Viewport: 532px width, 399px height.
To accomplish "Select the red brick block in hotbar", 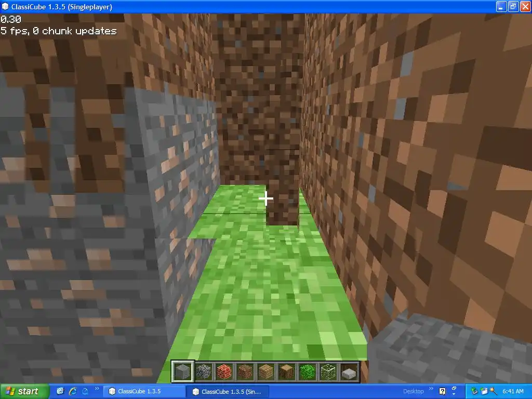I will click(x=224, y=372).
